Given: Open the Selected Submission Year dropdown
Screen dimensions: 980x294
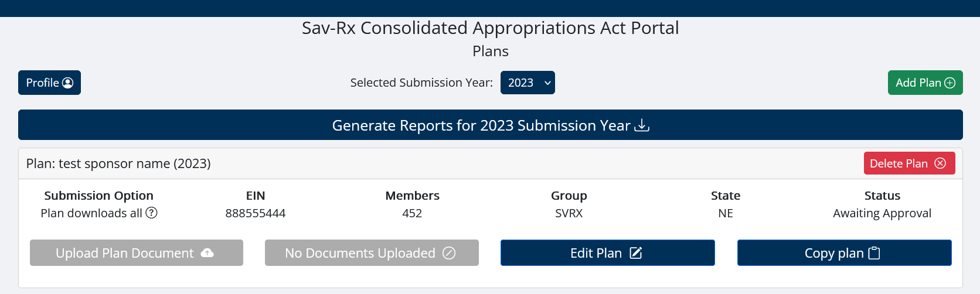Looking at the screenshot, I should pyautogui.click(x=528, y=83).
